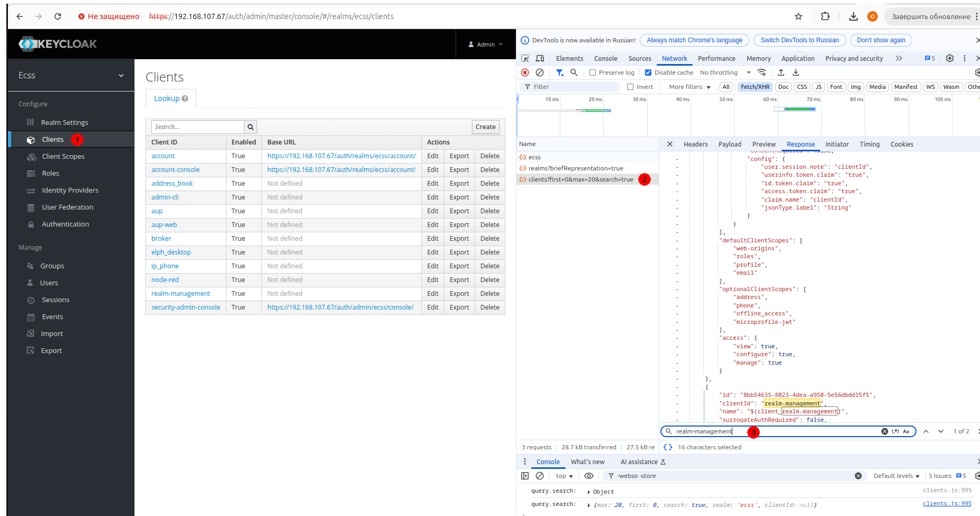This screenshot has width=980, height=516.
Task: Check the Invert filter checkbox
Action: [630, 87]
